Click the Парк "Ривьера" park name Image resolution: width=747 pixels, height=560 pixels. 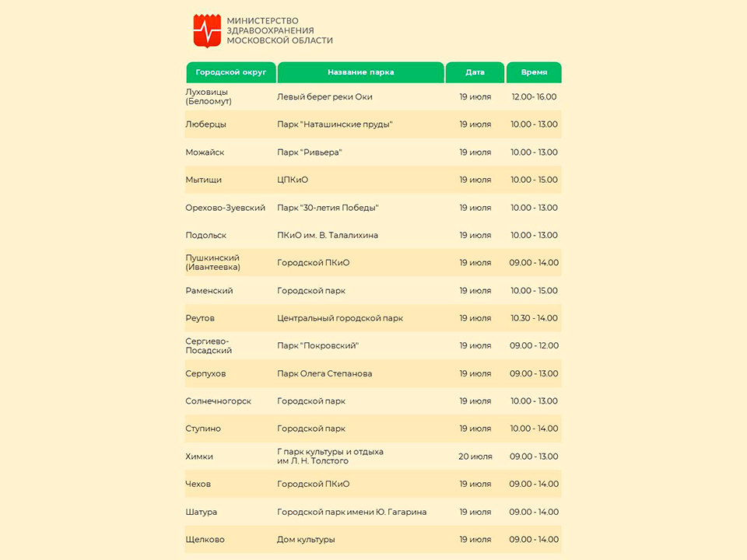tap(310, 152)
